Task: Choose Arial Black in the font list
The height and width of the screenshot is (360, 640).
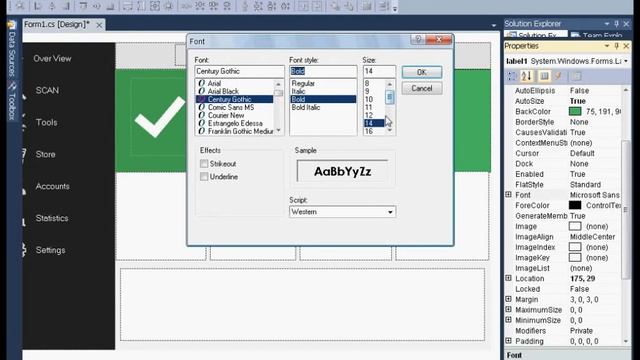Action: tap(223, 91)
